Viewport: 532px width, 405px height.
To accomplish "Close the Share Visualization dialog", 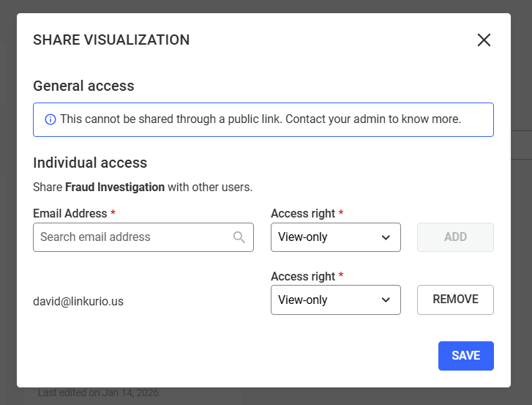I will coord(484,40).
